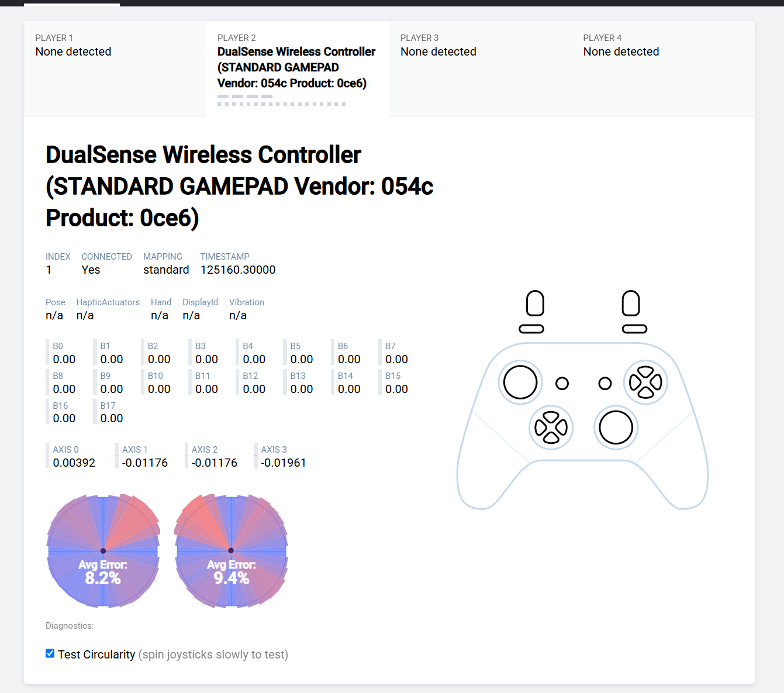Screen dimensions: 784x693
Task: Click the right stick circularity chart 9.4%
Action: coord(231,551)
